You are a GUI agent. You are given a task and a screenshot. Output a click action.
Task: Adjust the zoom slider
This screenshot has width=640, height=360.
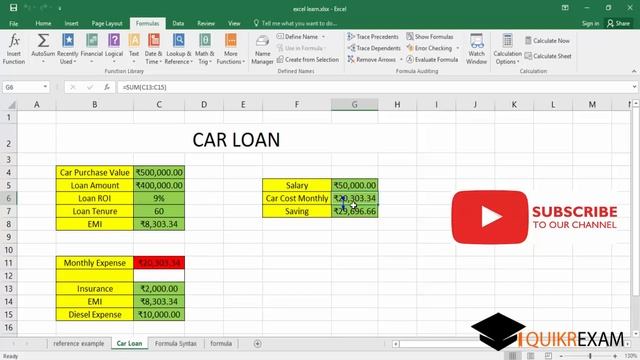pyautogui.click(x=590, y=356)
